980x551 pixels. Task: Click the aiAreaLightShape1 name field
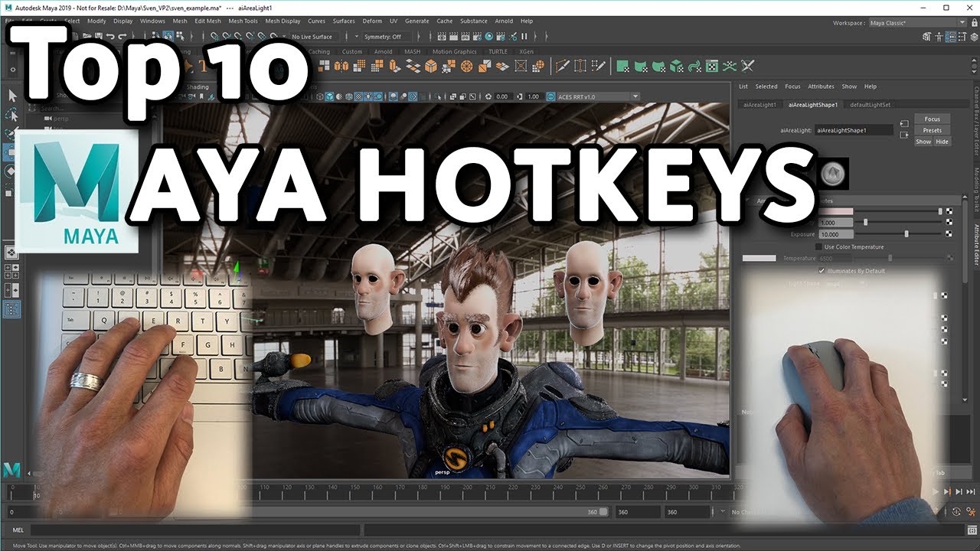point(854,130)
